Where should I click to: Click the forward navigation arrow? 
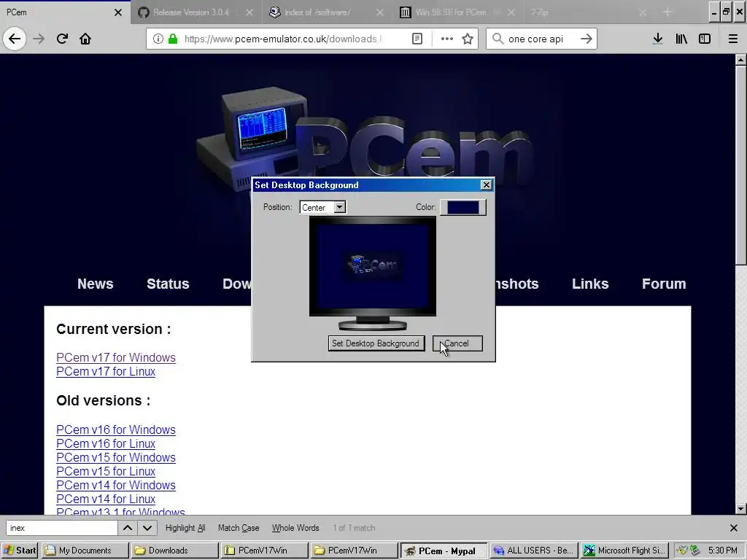[39, 39]
